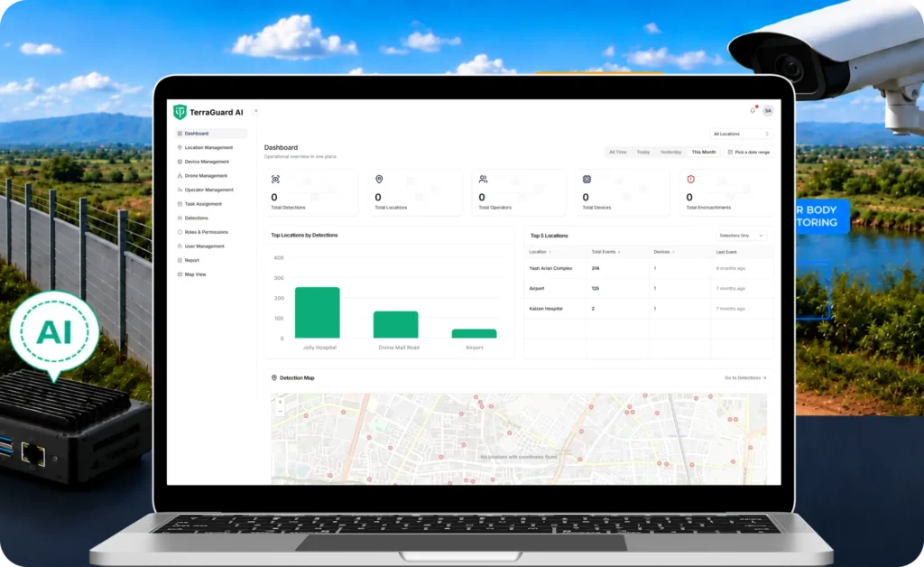Viewport: 924px width, 567px height.
Task: Click the Total Encroachments shield alert icon
Action: pyautogui.click(x=690, y=179)
